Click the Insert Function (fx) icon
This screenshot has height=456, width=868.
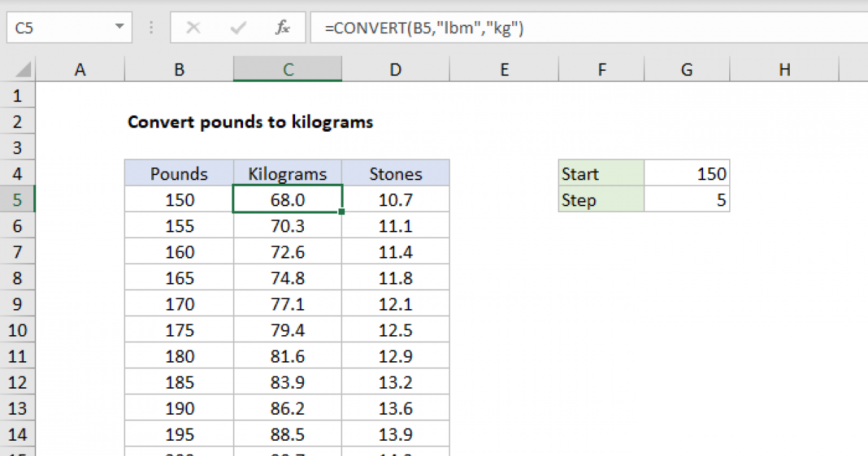(x=283, y=28)
